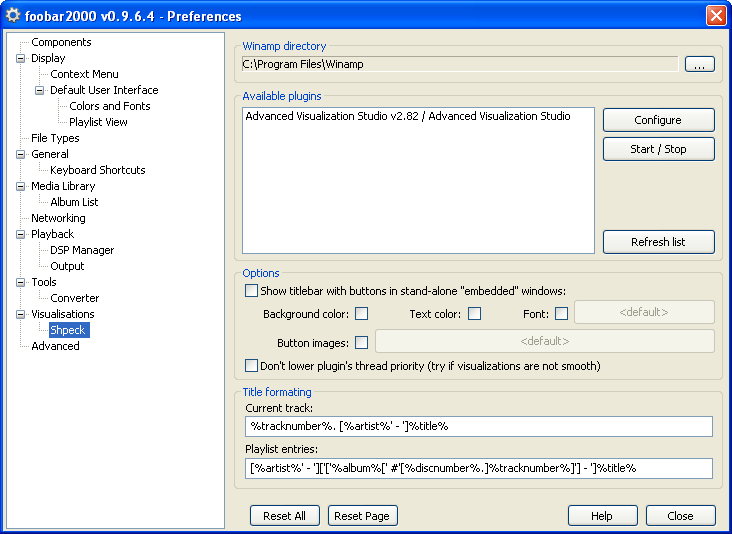Screen dimensions: 732x534
Task: Toggle the Font checkbox
Action: pos(561,314)
